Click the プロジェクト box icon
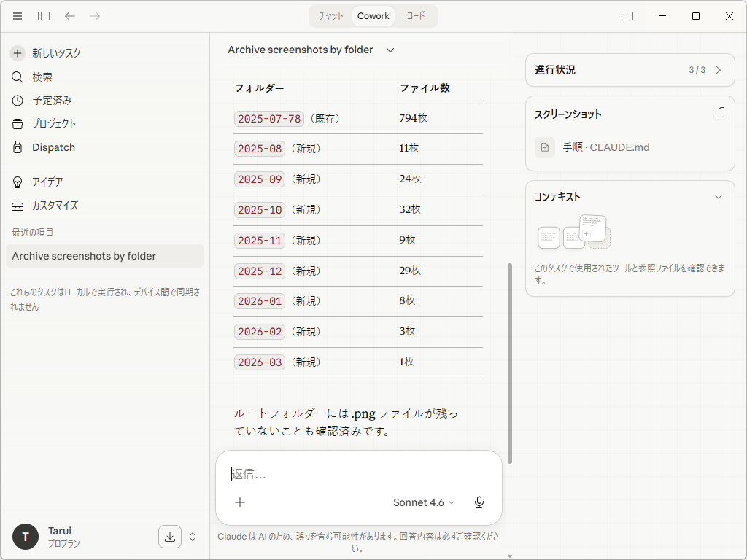747x560 pixels. (16, 123)
